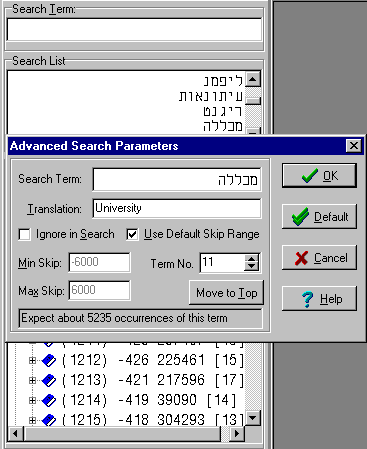The width and height of the screenshot is (367, 449).
Task: Decrease Term No. with down arrow
Action: pos(252,266)
